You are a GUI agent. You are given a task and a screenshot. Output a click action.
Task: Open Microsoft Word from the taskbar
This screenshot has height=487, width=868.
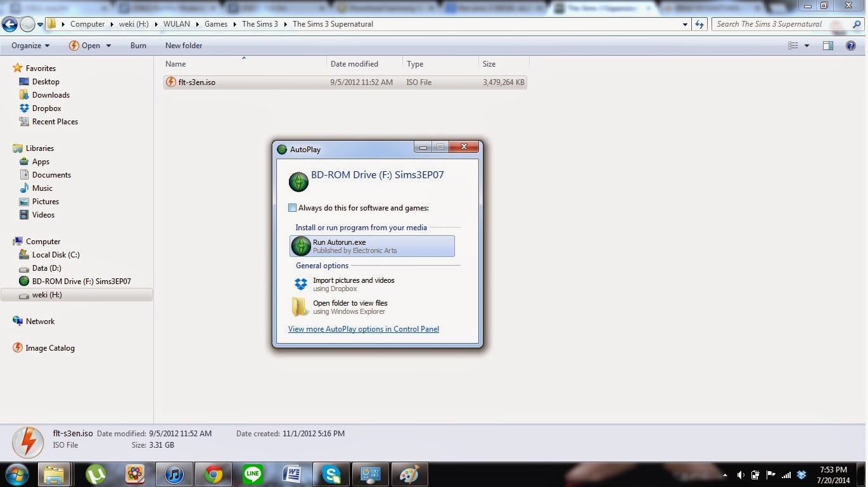click(x=292, y=474)
